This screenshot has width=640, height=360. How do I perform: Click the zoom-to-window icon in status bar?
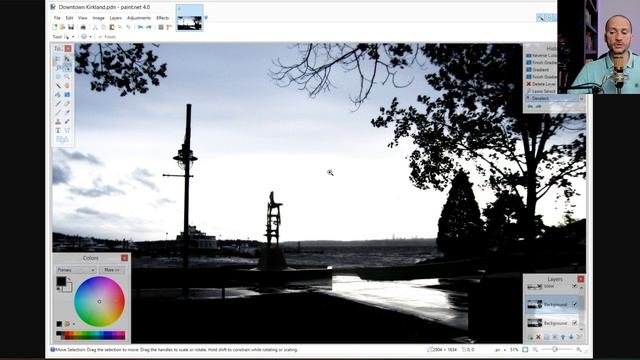[525, 350]
